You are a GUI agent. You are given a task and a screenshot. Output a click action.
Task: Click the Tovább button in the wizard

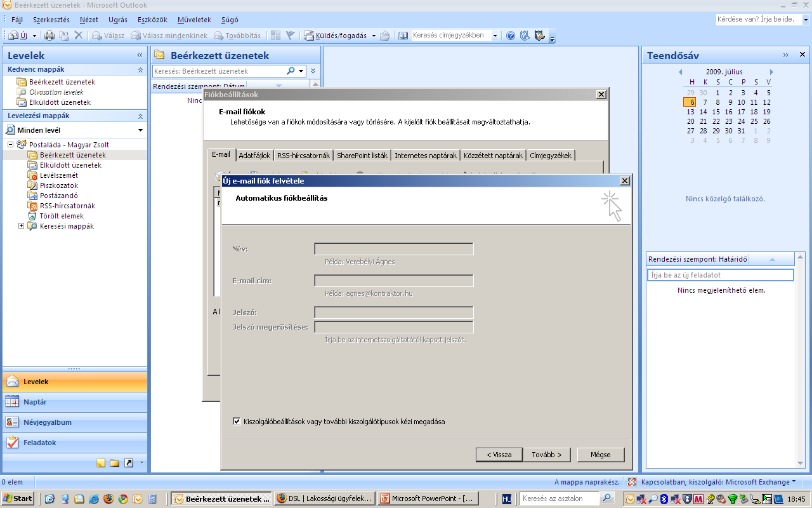pyautogui.click(x=546, y=455)
